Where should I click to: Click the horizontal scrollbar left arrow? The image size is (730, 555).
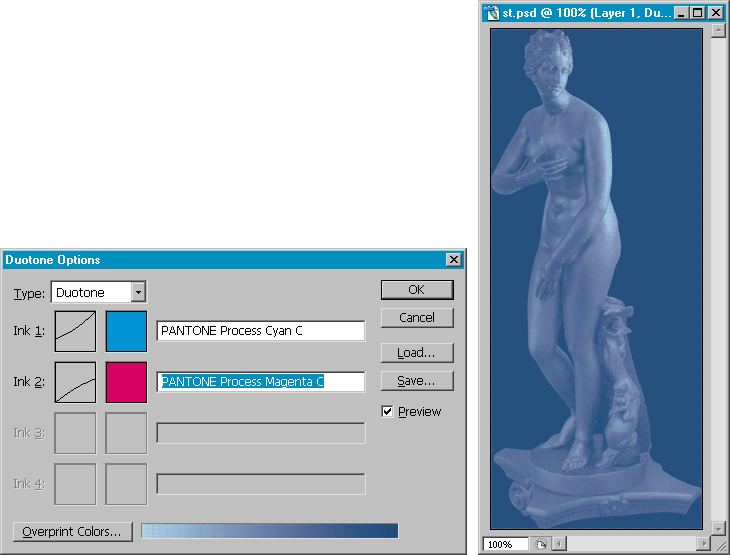(560, 543)
